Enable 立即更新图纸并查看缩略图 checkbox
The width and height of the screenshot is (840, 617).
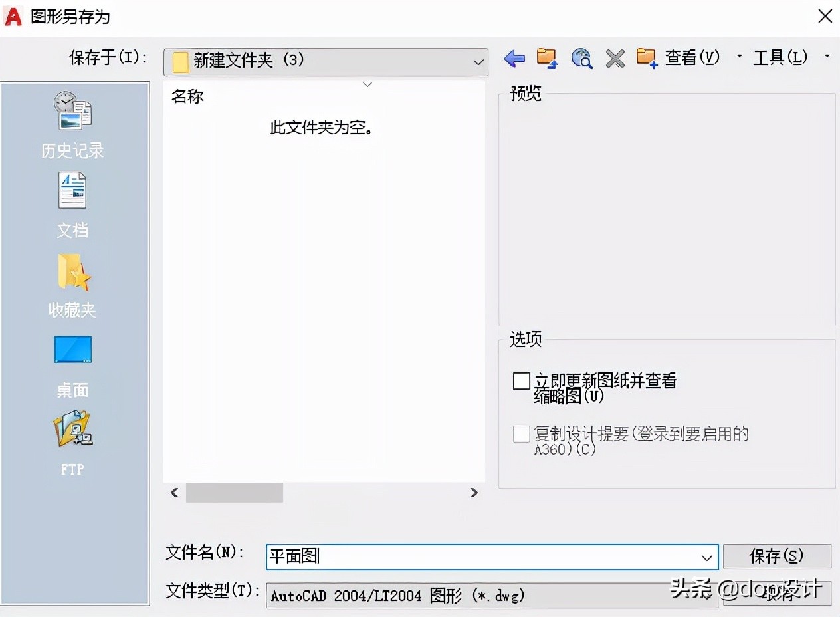point(522,380)
